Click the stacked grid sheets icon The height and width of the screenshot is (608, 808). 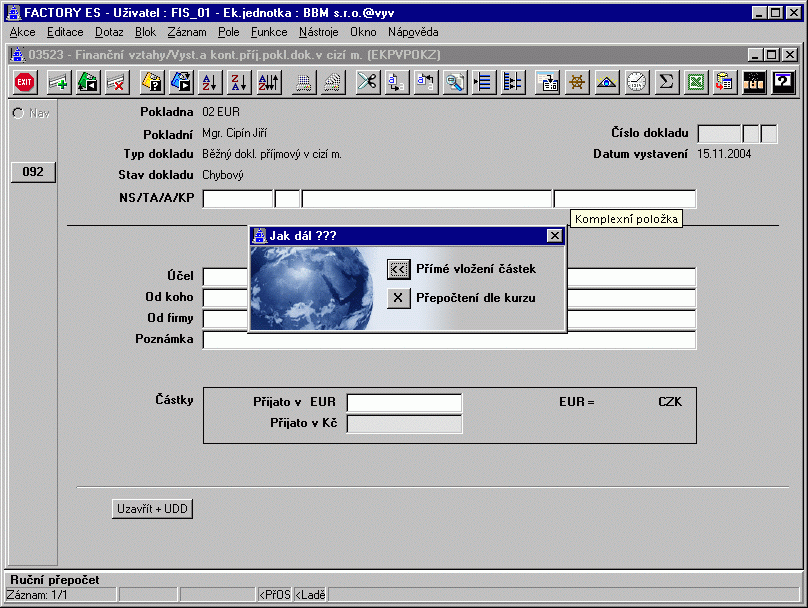tap(333, 82)
